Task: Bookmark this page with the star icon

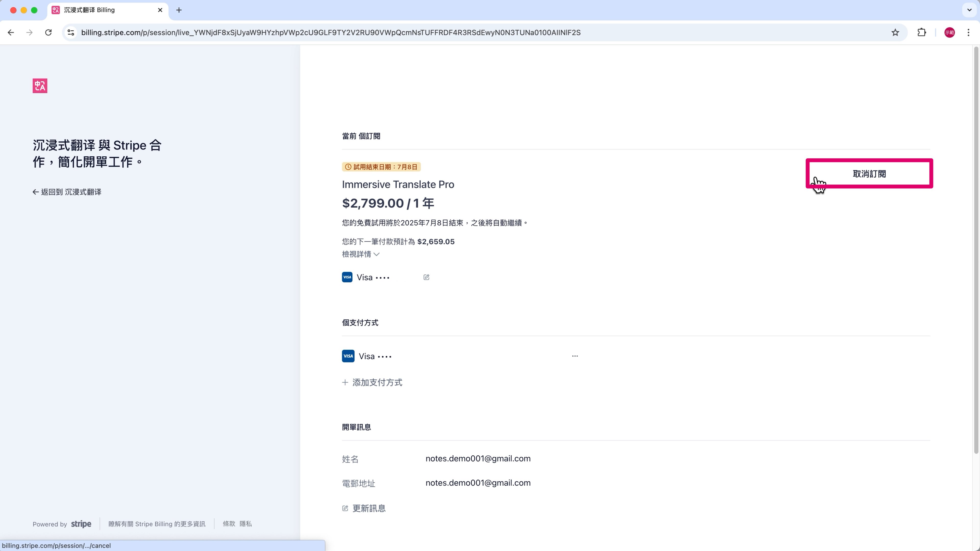Action: tap(895, 33)
